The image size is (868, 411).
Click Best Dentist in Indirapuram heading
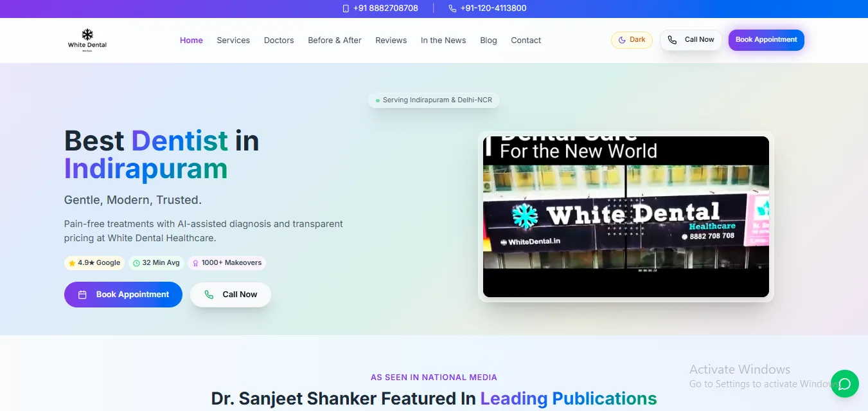pos(161,154)
